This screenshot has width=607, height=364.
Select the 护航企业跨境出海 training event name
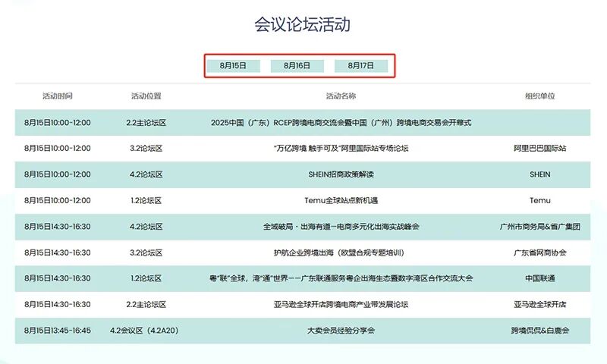(339, 253)
